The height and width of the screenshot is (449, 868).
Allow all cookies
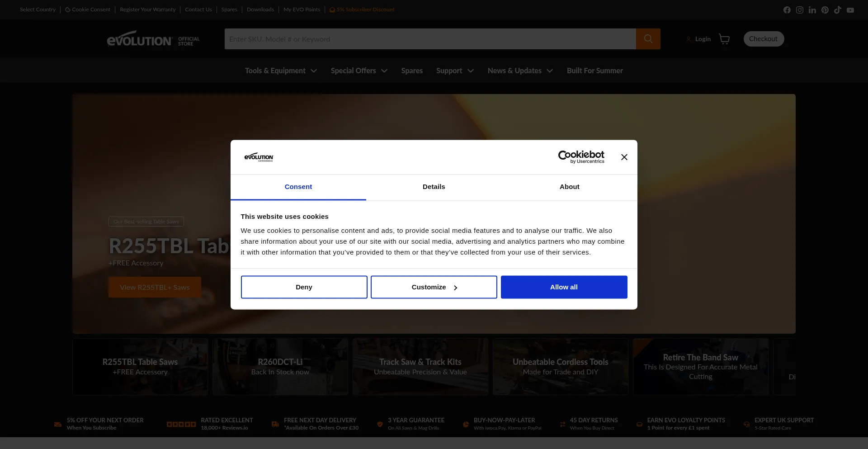[564, 287]
